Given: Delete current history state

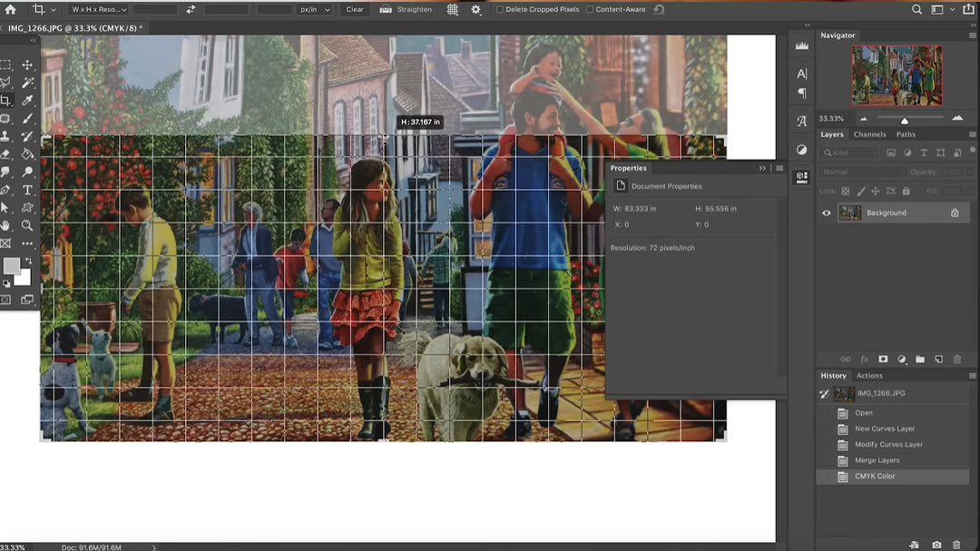Looking at the screenshot, I should [956, 546].
